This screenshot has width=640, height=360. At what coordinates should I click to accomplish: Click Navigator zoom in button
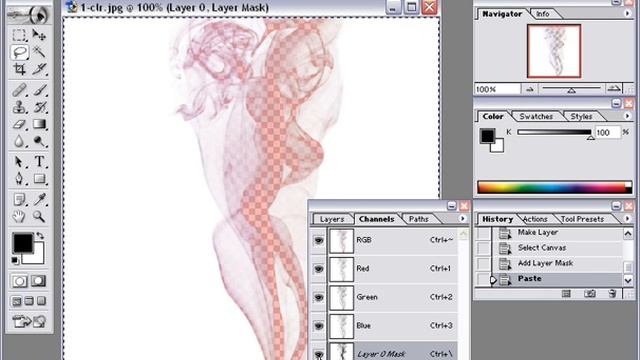[613, 89]
